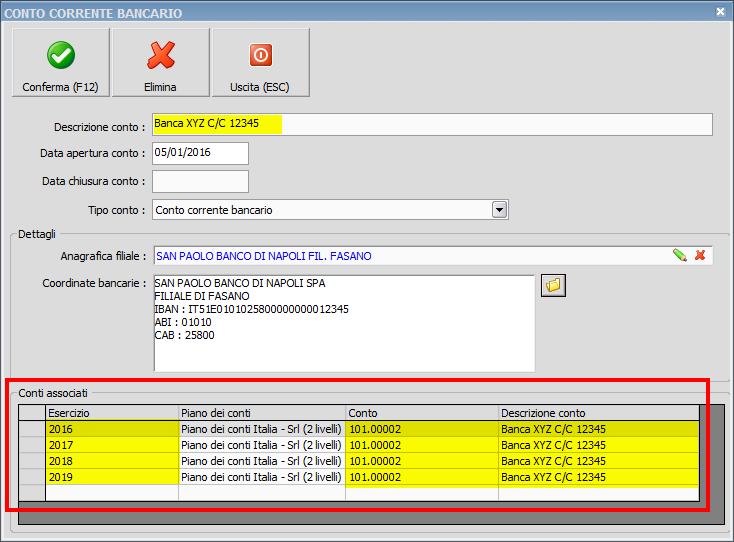Select the 2018 esercizio row
734x542 pixels.
pos(112,461)
